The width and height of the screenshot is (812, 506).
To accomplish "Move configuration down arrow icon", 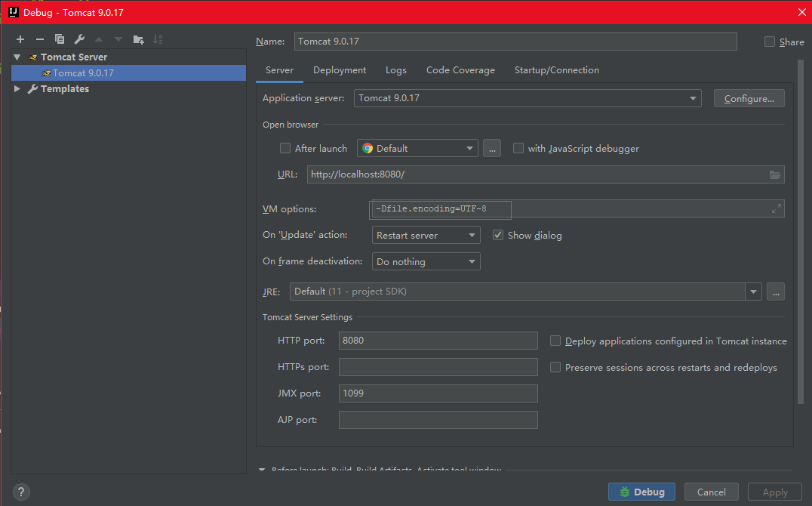I will pyautogui.click(x=118, y=39).
